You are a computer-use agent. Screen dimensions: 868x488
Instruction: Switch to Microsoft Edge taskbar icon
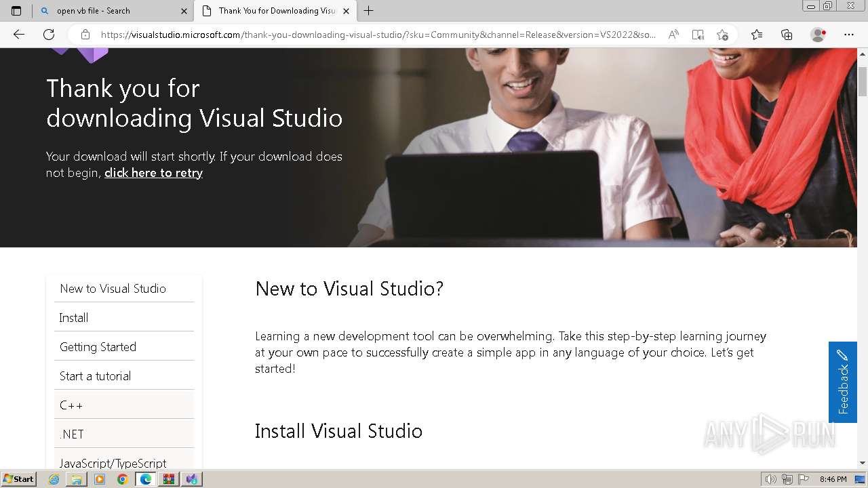tap(146, 479)
